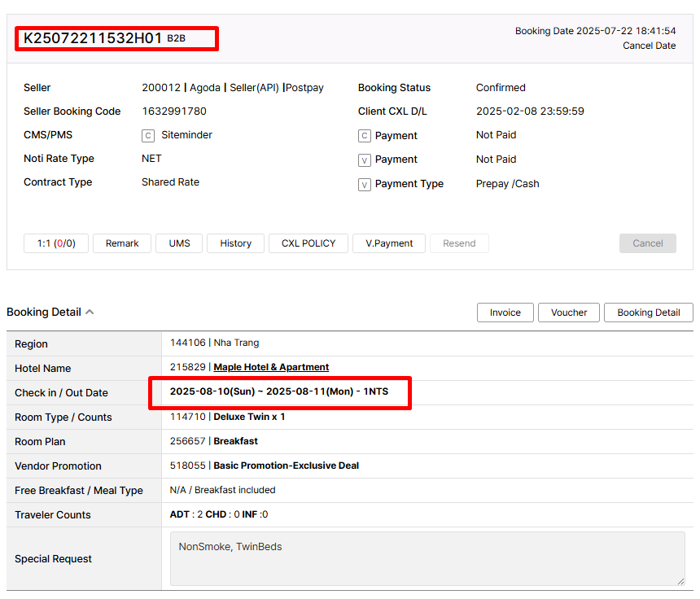Click the V.Payment button
The image size is (700, 599).
pos(389,243)
